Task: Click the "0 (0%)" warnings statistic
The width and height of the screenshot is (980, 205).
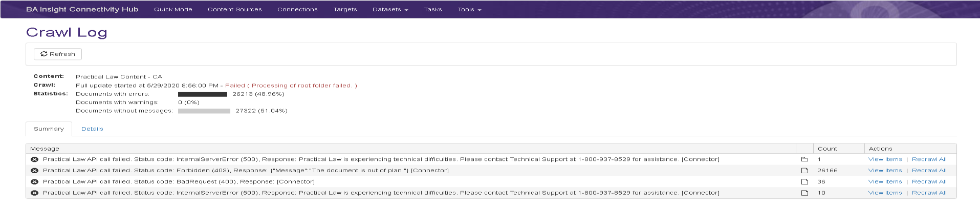Action: [x=189, y=102]
